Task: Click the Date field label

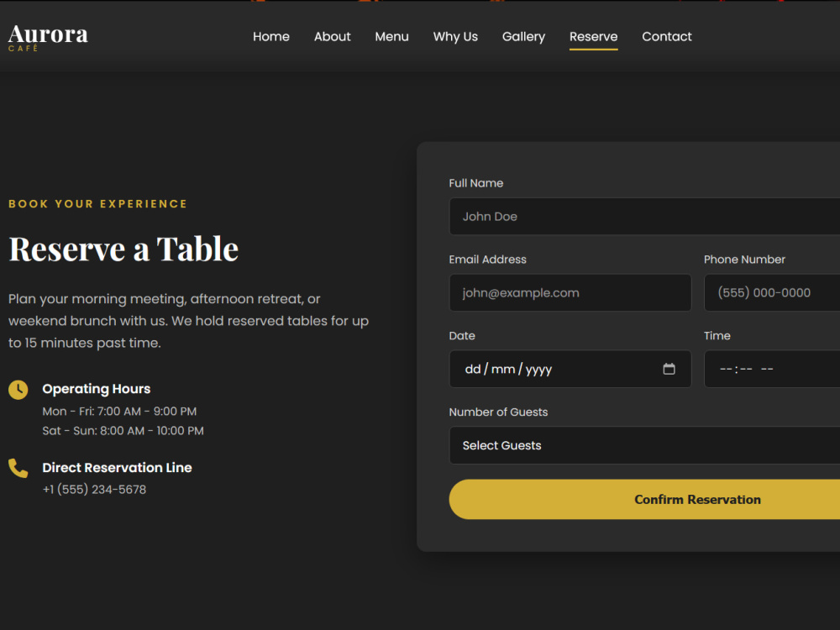Action: pyautogui.click(x=462, y=336)
